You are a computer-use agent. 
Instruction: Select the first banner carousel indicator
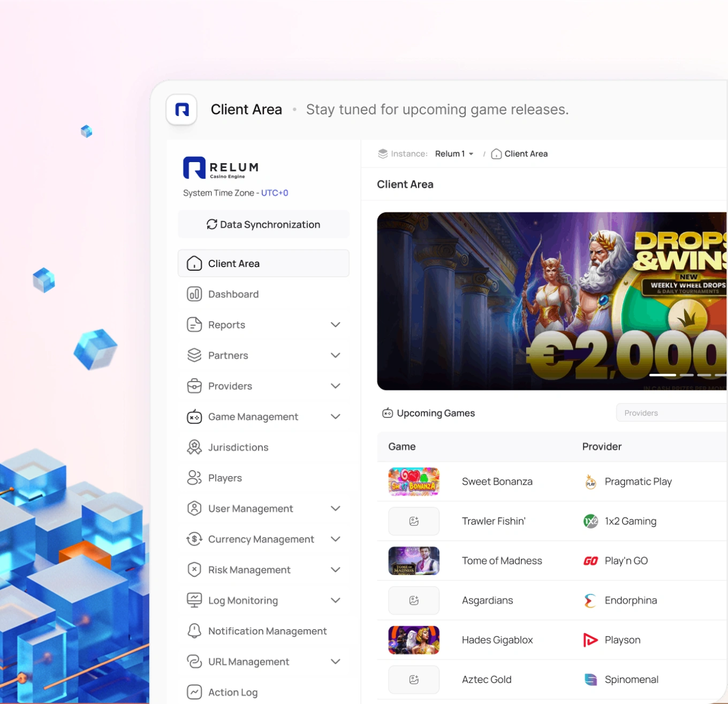pyautogui.click(x=663, y=375)
